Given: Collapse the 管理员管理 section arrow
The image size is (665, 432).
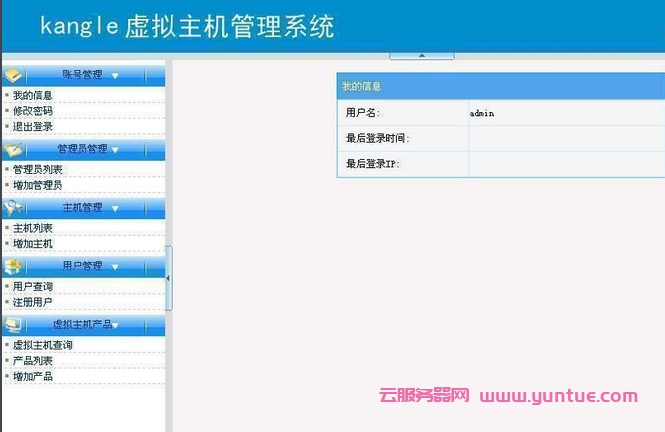Looking at the screenshot, I should (x=115, y=150).
